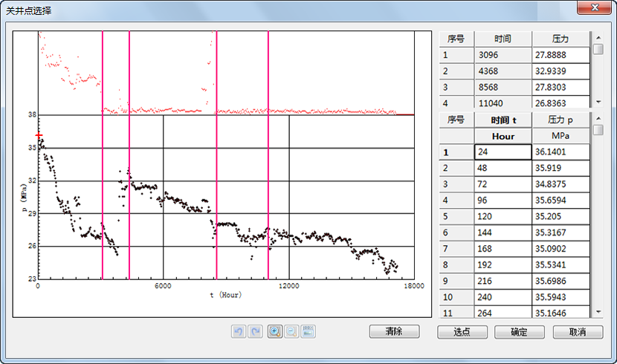
Task: Click the undo arrow icon
Action: point(238,331)
